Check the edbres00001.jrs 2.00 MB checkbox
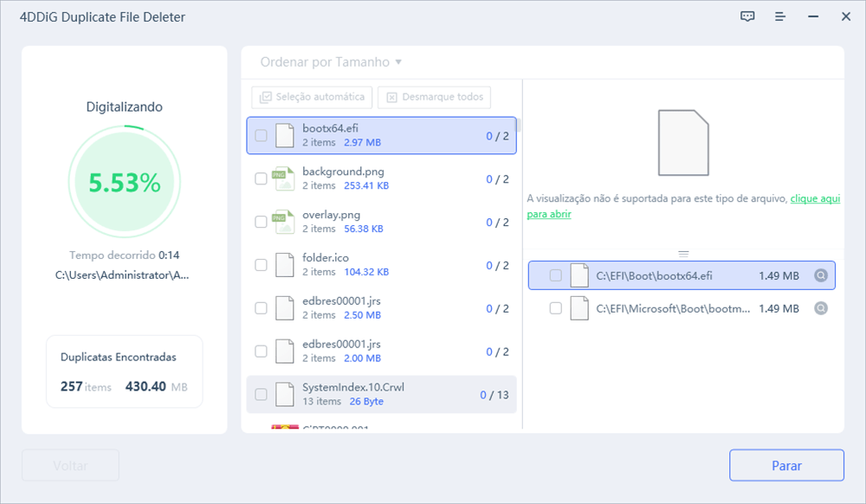 click(x=261, y=351)
